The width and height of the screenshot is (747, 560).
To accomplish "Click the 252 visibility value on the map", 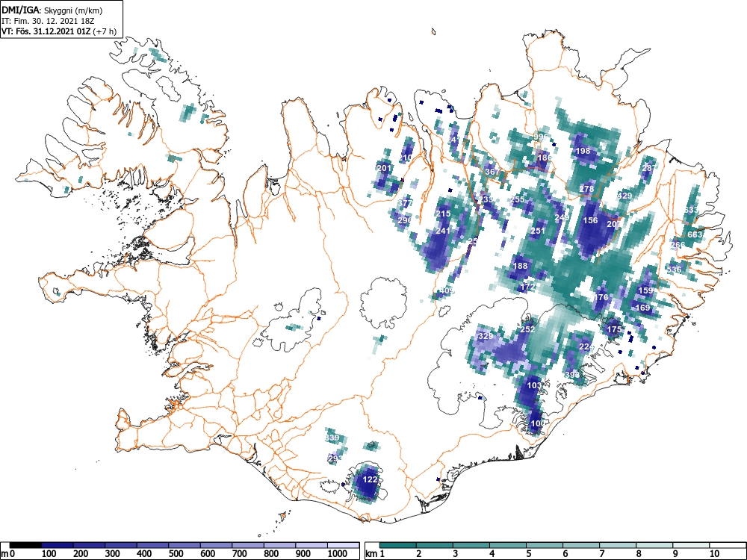I will [x=528, y=329].
